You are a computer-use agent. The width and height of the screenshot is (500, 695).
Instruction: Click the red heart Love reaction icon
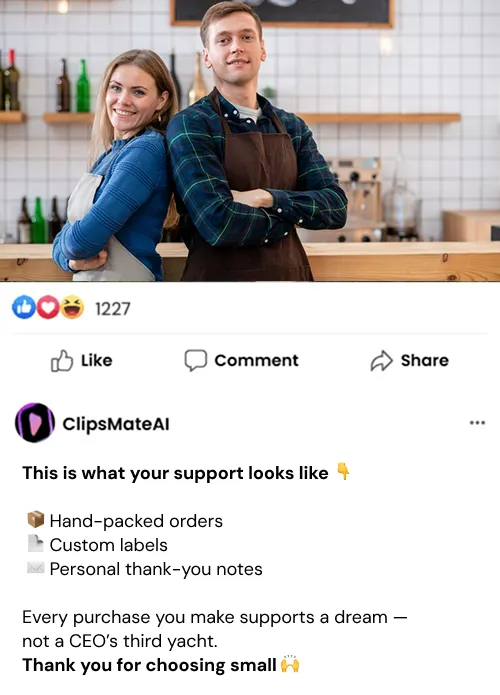click(x=47, y=308)
